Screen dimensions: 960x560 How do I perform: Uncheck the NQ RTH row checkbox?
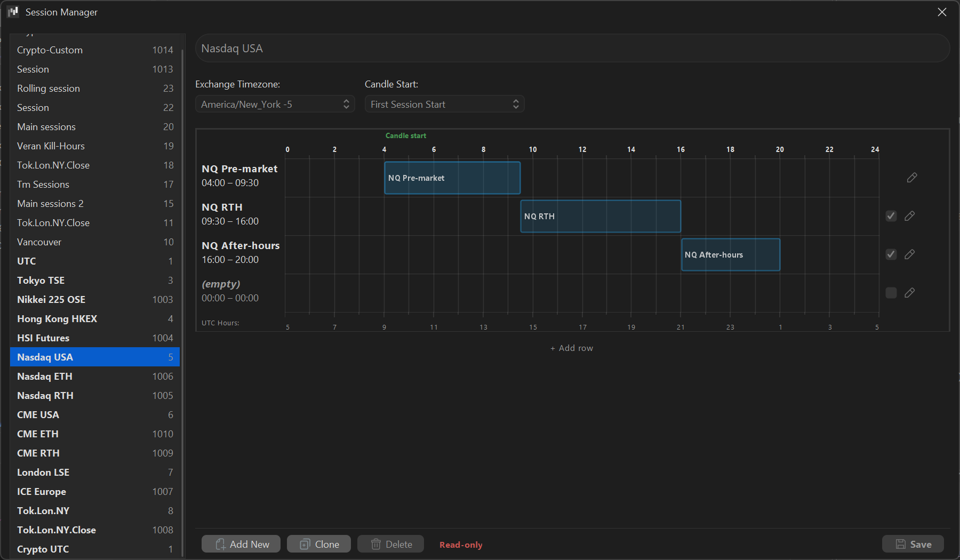coord(891,216)
